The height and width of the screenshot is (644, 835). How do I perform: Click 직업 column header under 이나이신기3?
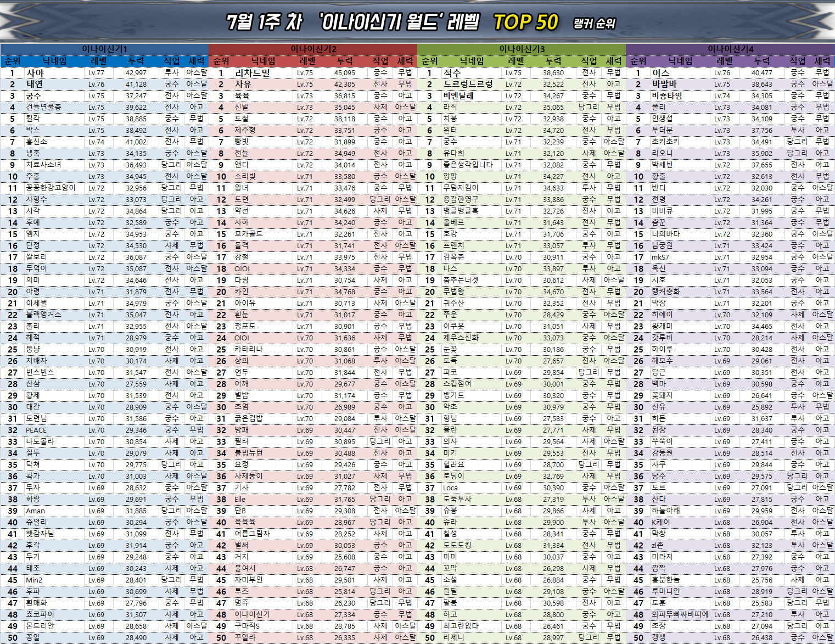589,61
